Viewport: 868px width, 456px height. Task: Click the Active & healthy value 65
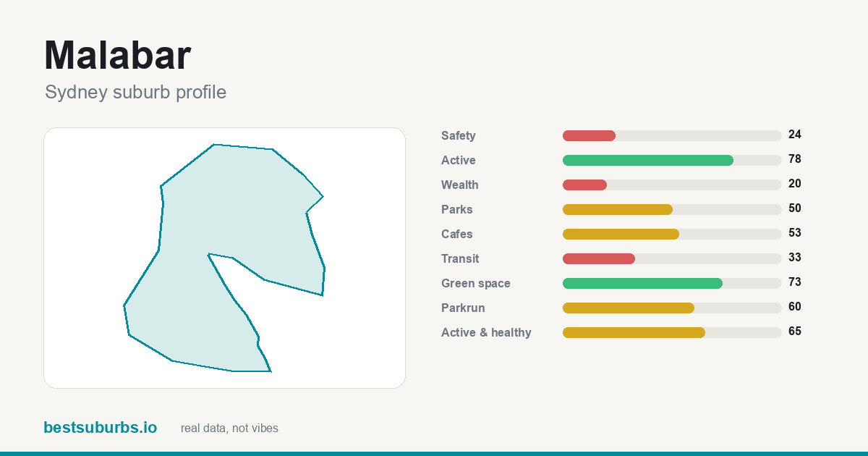coord(795,332)
